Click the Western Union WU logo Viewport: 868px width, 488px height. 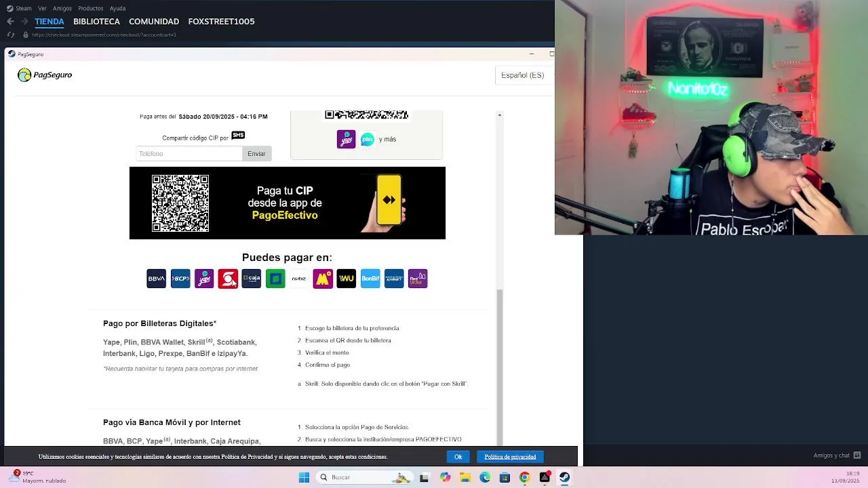tap(347, 279)
